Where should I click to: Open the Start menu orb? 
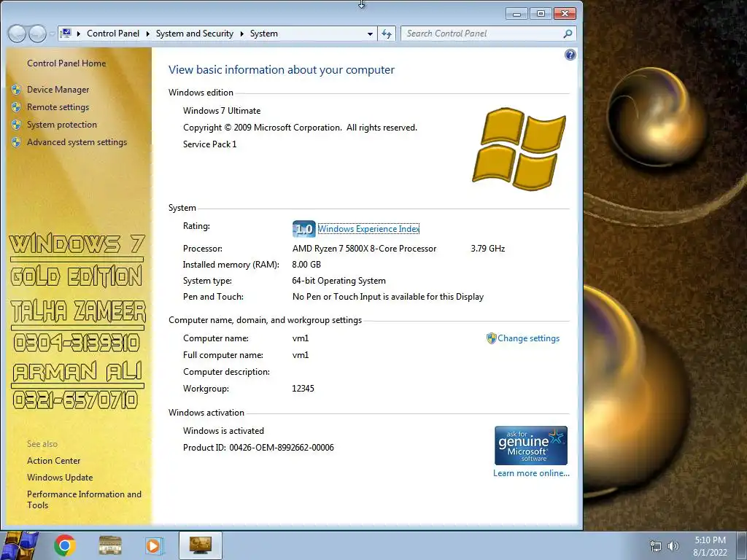(20, 545)
